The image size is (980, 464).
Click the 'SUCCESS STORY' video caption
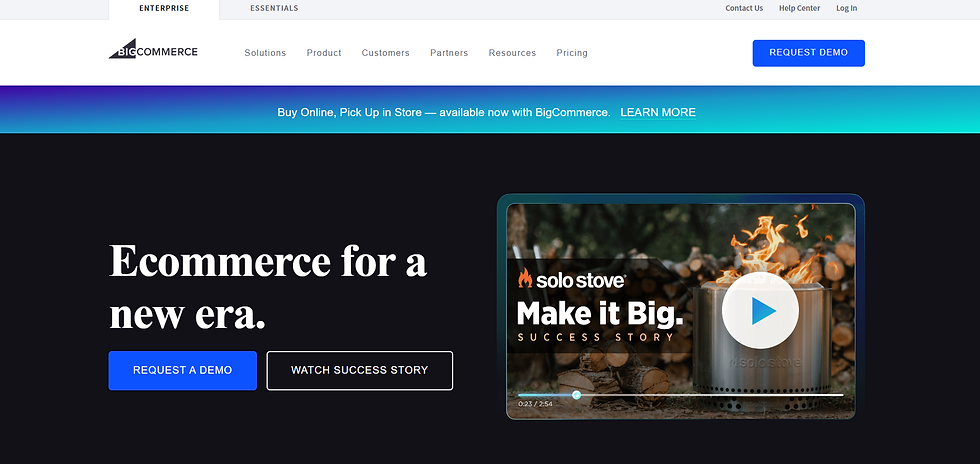(x=596, y=338)
